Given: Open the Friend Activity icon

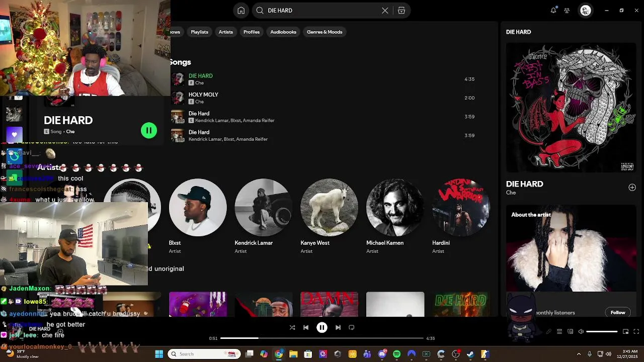Looking at the screenshot, I should click(567, 10).
